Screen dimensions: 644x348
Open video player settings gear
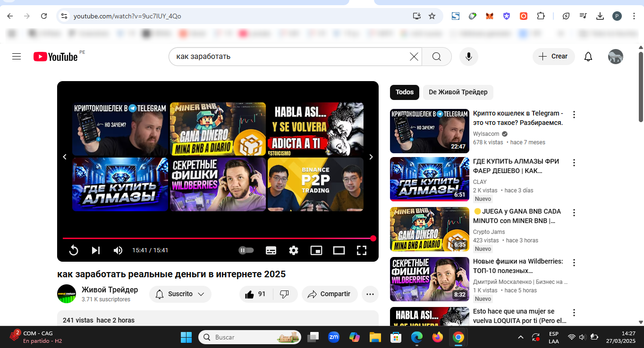point(294,250)
